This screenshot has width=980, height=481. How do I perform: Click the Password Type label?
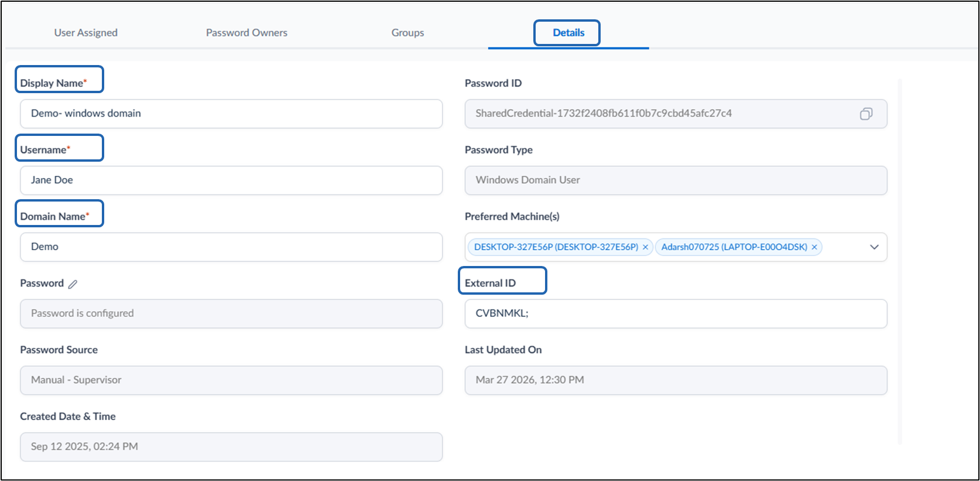pos(499,150)
